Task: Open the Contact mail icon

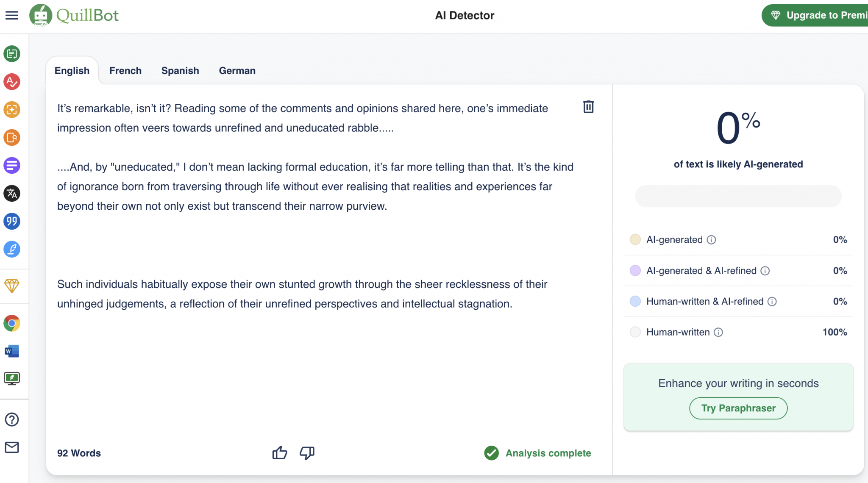Action: (12, 447)
